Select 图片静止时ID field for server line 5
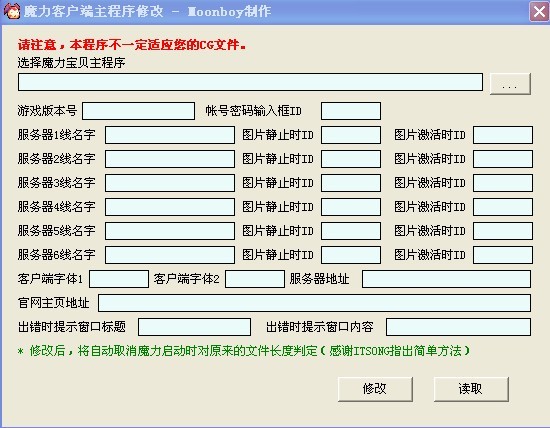550x428 pixels. (351, 231)
